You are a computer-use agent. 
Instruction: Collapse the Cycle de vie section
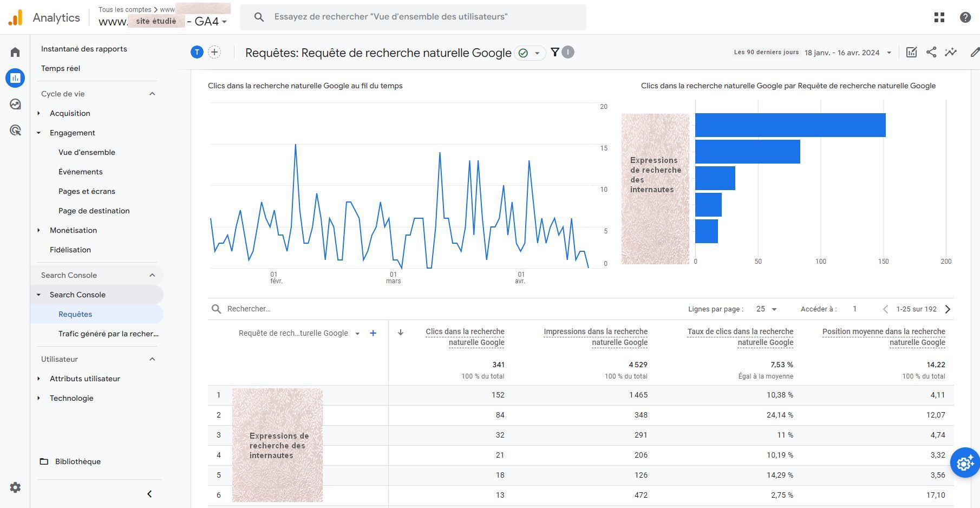[152, 94]
